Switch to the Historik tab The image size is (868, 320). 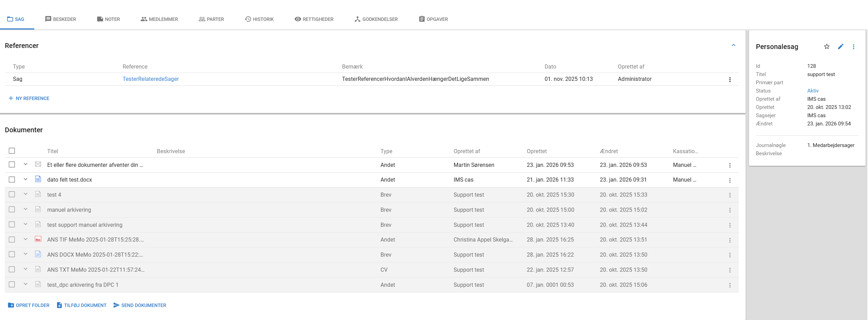[x=259, y=19]
